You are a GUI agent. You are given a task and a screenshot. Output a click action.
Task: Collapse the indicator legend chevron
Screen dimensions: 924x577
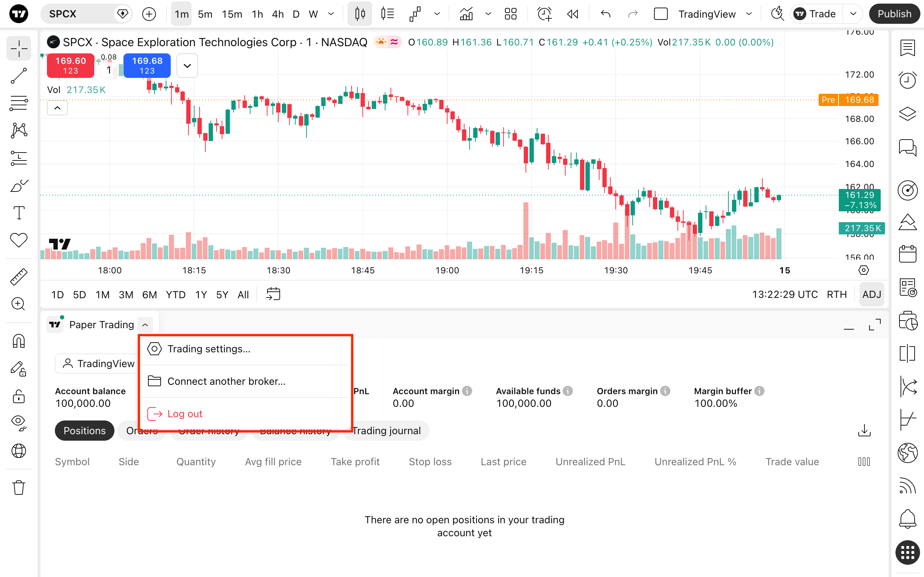(57, 108)
